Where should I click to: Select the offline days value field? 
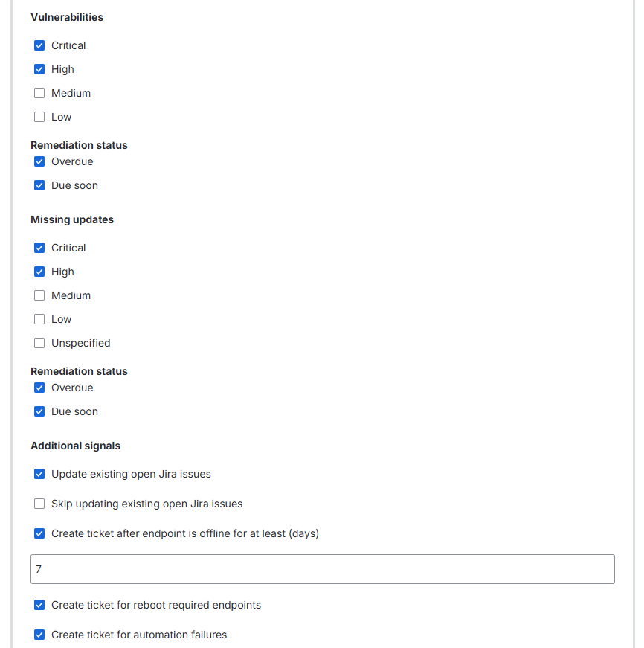(x=322, y=568)
